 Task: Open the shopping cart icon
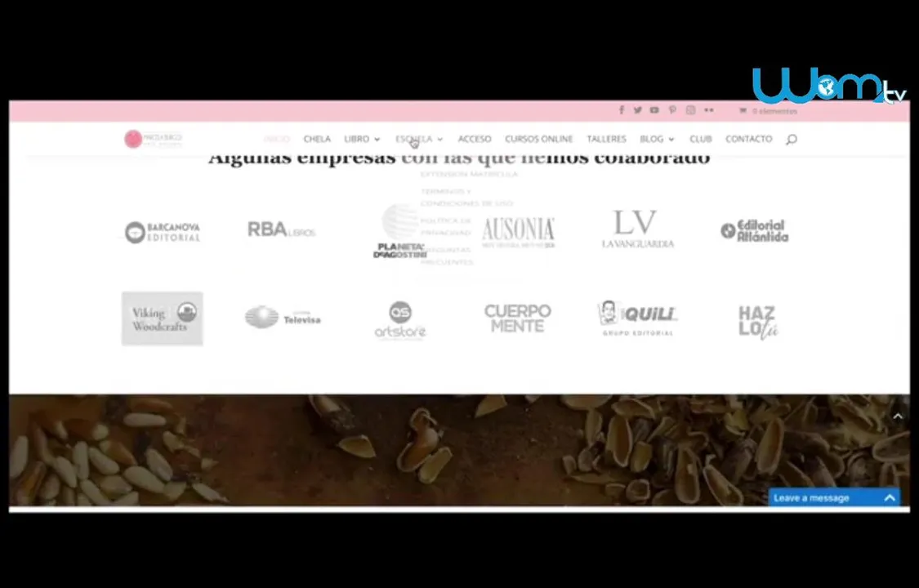click(x=743, y=110)
